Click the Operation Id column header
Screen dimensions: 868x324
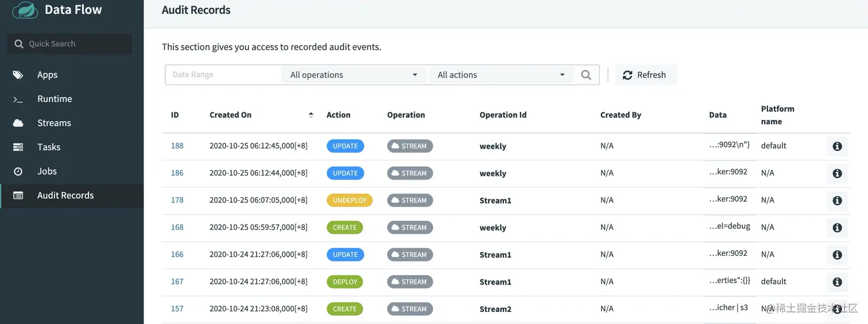[503, 115]
